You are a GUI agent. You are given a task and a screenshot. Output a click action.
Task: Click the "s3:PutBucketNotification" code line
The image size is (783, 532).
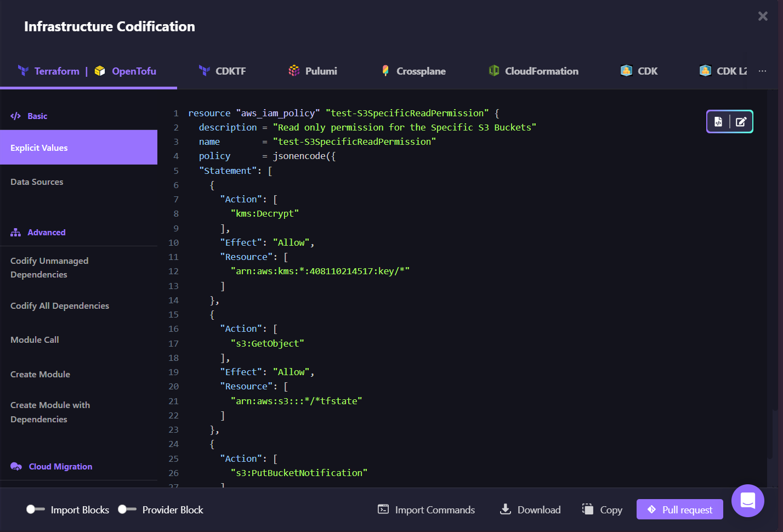(x=299, y=473)
